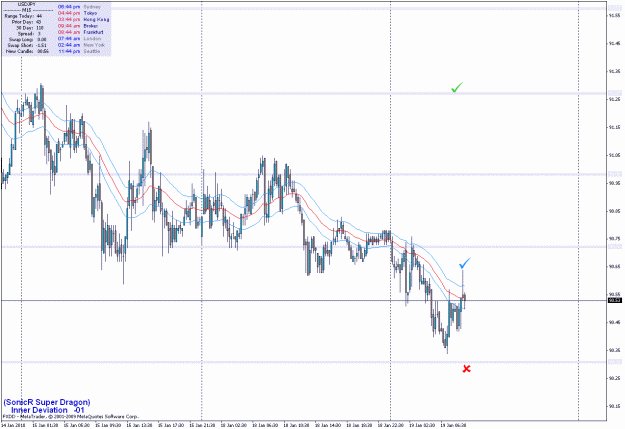Viewport: 625px width, 429px height.
Task: Click the Frankfurt session time row
Action: [x=81, y=32]
